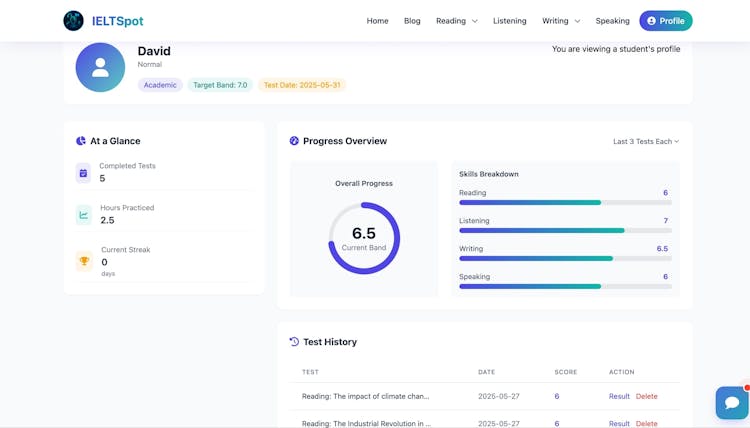Open the Blog page
The height and width of the screenshot is (428, 750).
(x=412, y=21)
